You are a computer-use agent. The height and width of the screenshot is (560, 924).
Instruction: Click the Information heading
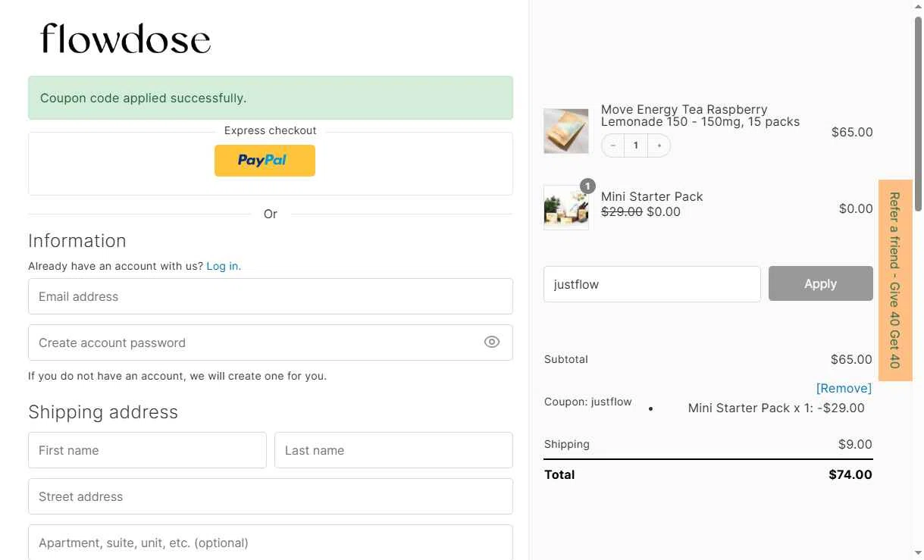click(77, 241)
